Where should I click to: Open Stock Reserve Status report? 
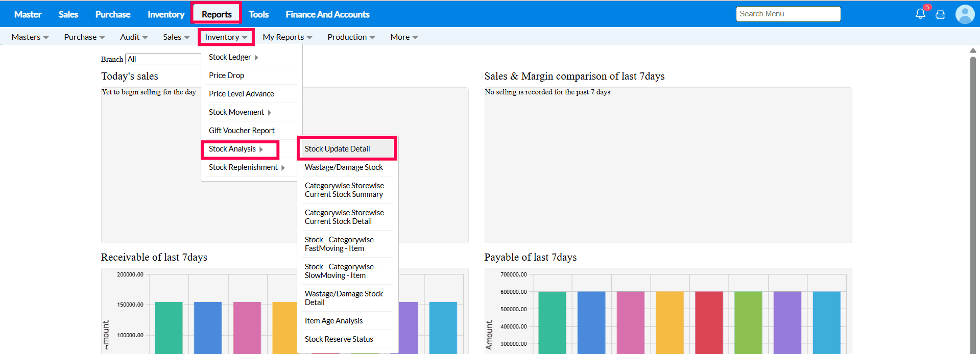(x=339, y=339)
